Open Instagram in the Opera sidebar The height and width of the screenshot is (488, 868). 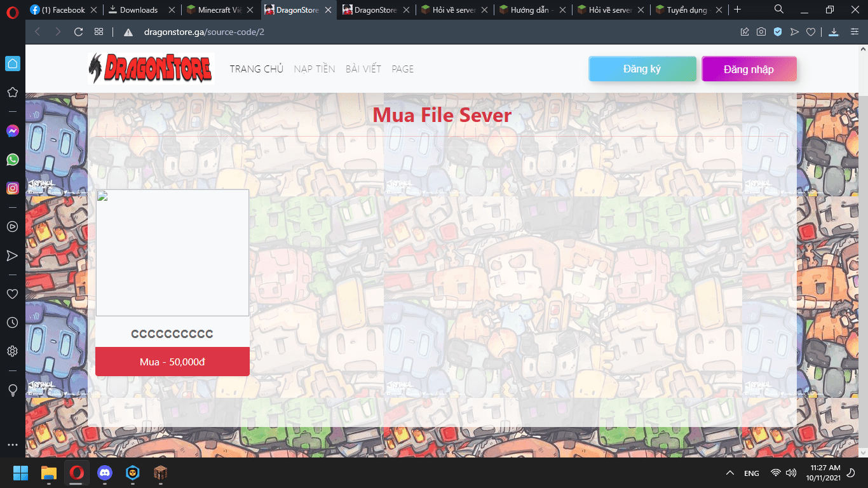pyautogui.click(x=12, y=188)
